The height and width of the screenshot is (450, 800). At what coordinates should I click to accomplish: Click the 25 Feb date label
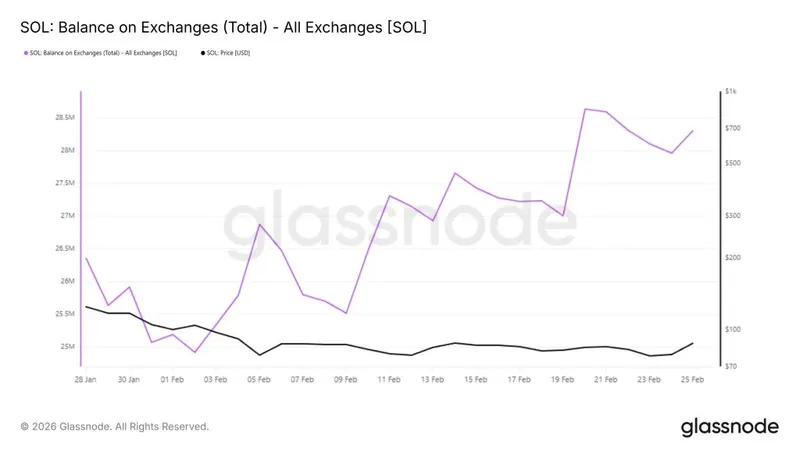tap(692, 380)
